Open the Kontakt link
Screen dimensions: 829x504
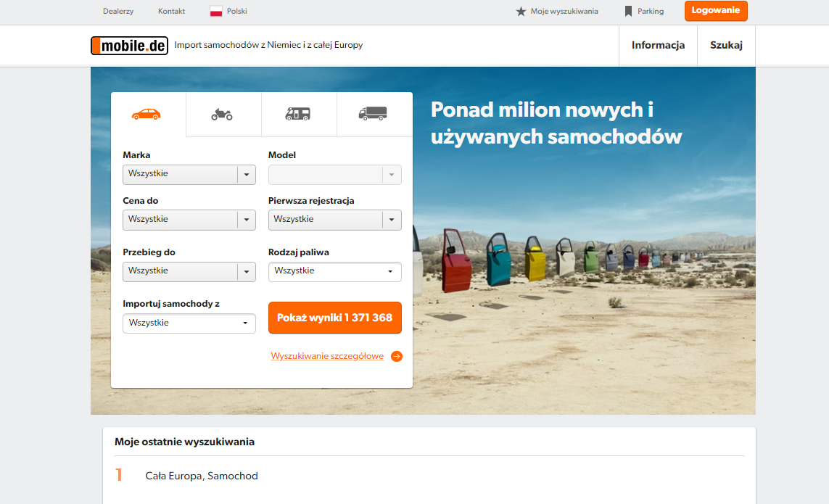(x=171, y=11)
